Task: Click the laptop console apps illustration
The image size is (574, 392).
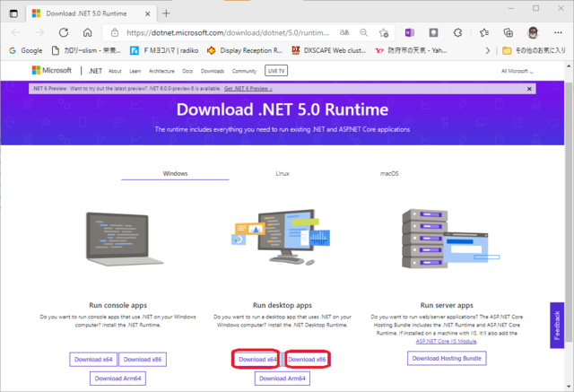Action: (125, 239)
